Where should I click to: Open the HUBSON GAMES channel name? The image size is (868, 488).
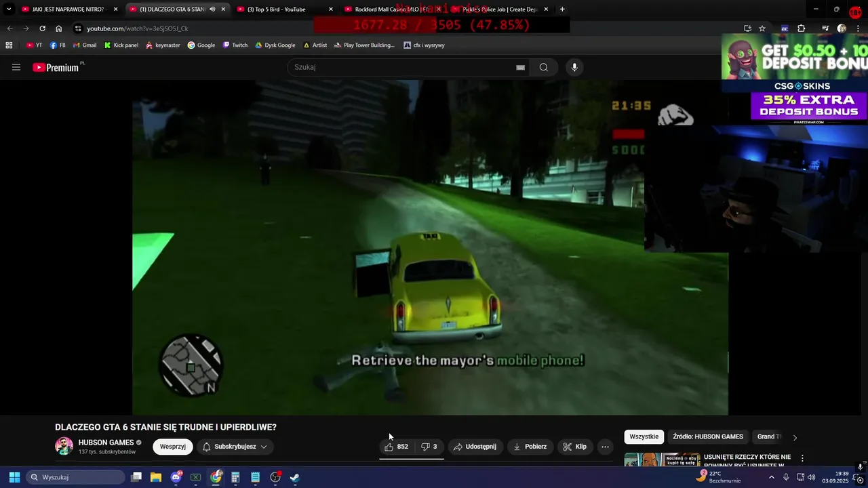(106, 443)
